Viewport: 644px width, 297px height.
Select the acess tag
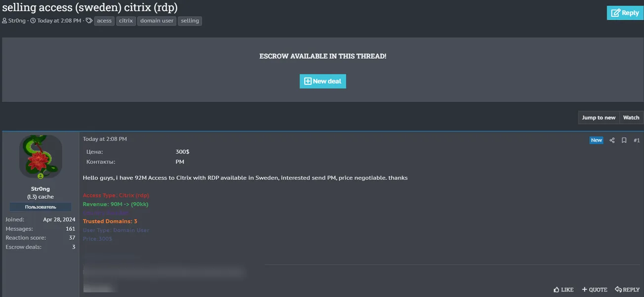[104, 21]
